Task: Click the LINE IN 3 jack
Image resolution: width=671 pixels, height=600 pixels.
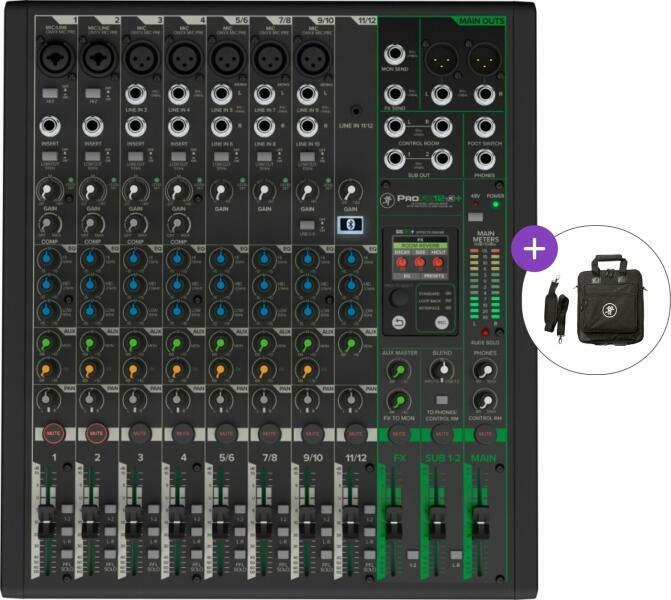Action: click(x=136, y=94)
